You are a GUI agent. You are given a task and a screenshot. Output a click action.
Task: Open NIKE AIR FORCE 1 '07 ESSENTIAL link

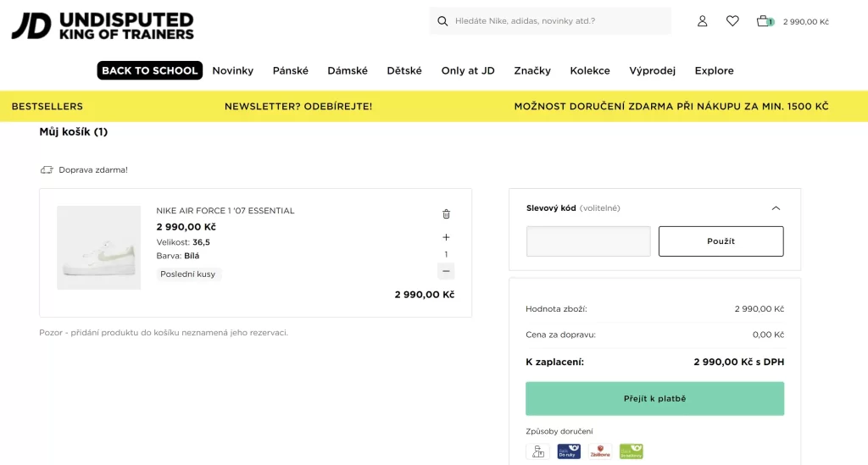coord(225,211)
